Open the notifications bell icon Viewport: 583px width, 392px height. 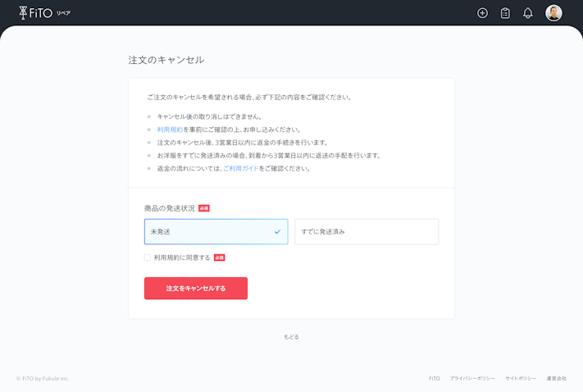tap(527, 13)
